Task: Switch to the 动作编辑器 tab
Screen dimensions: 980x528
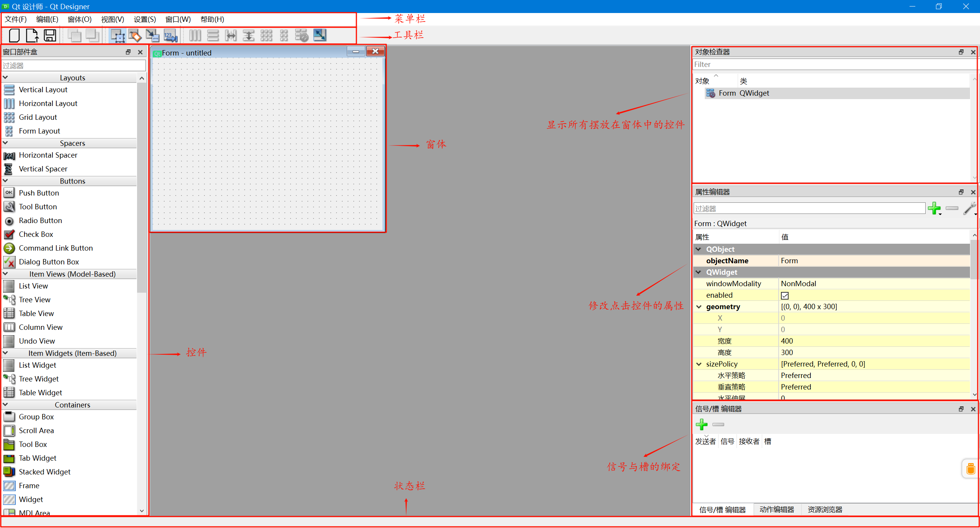Action: [x=777, y=509]
